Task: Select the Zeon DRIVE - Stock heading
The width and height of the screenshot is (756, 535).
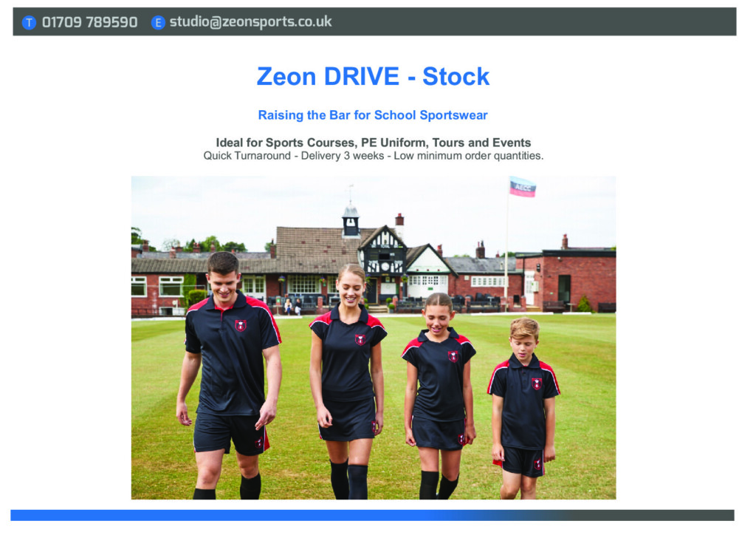Action: [373, 76]
